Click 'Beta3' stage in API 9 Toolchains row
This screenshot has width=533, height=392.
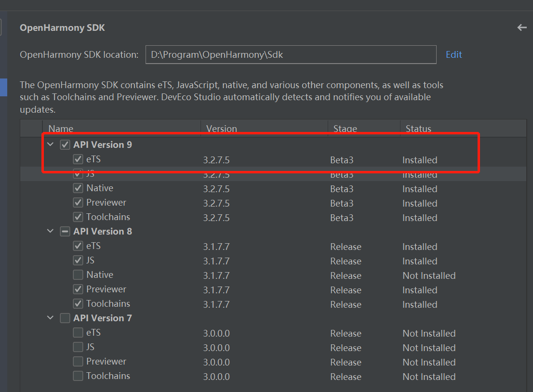click(342, 218)
